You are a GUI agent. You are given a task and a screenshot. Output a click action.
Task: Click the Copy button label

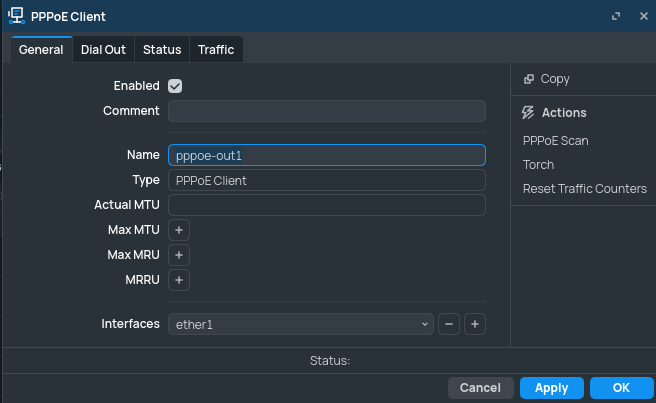click(555, 79)
